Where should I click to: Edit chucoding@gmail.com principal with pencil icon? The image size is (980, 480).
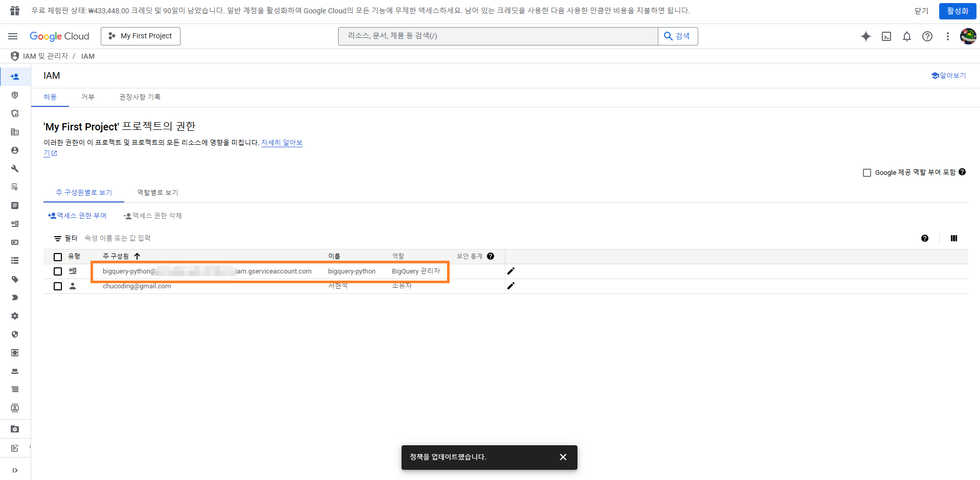tap(510, 286)
